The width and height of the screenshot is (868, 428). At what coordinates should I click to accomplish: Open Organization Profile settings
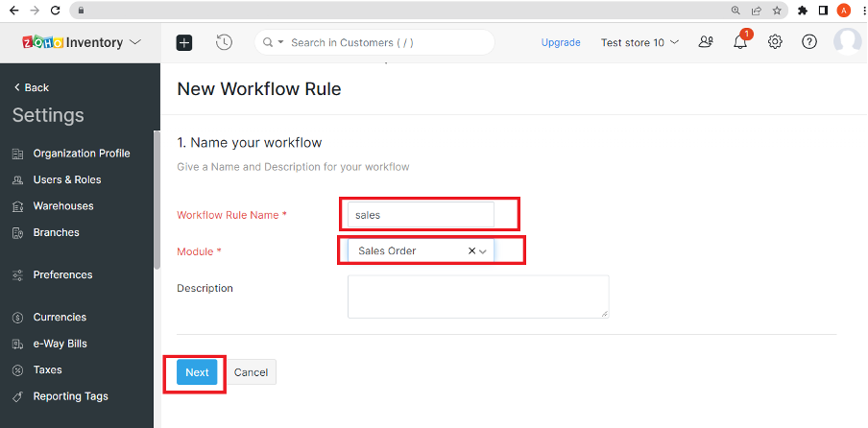pos(82,154)
